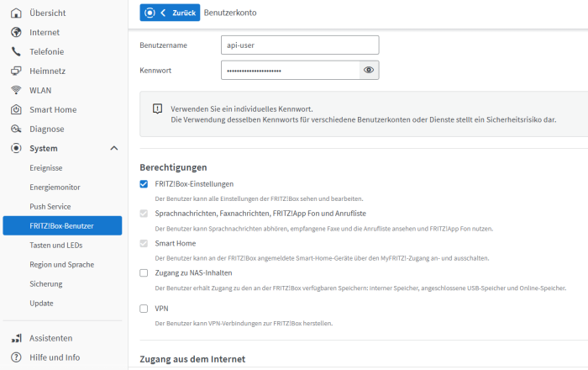The height and width of the screenshot is (370, 588).
Task: Open Assistenten icon in sidebar
Action: pyautogui.click(x=15, y=338)
